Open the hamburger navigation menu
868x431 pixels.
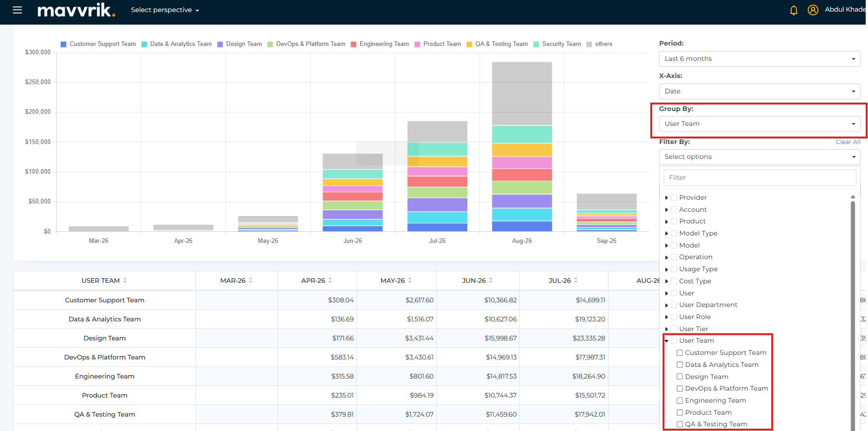coord(17,10)
